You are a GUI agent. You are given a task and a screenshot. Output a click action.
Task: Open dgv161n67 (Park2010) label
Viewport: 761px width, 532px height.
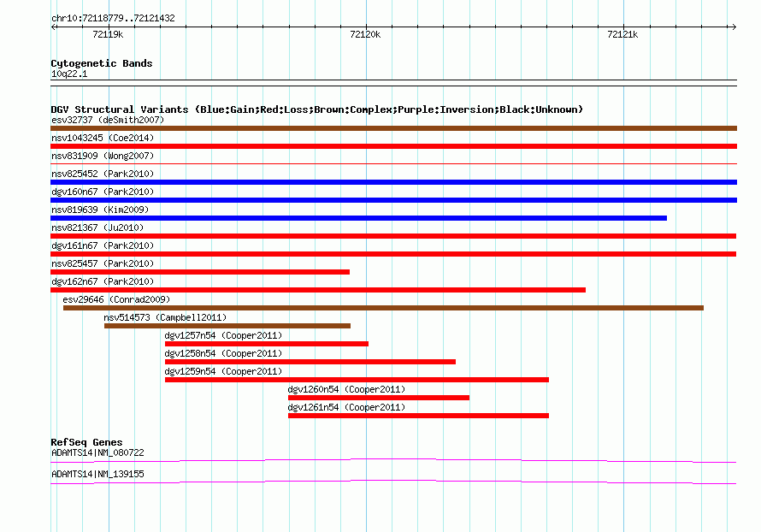click(x=103, y=245)
